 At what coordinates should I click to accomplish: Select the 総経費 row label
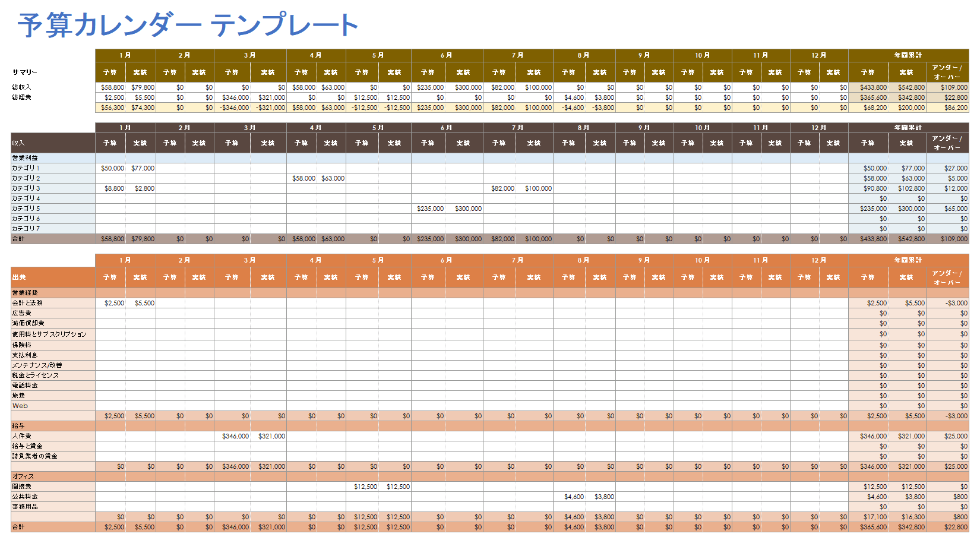click(21, 97)
